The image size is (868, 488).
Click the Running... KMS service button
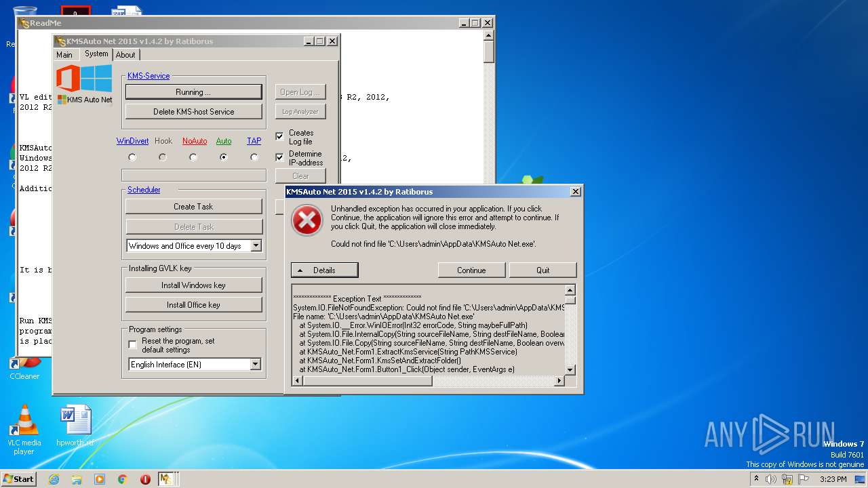(x=193, y=91)
